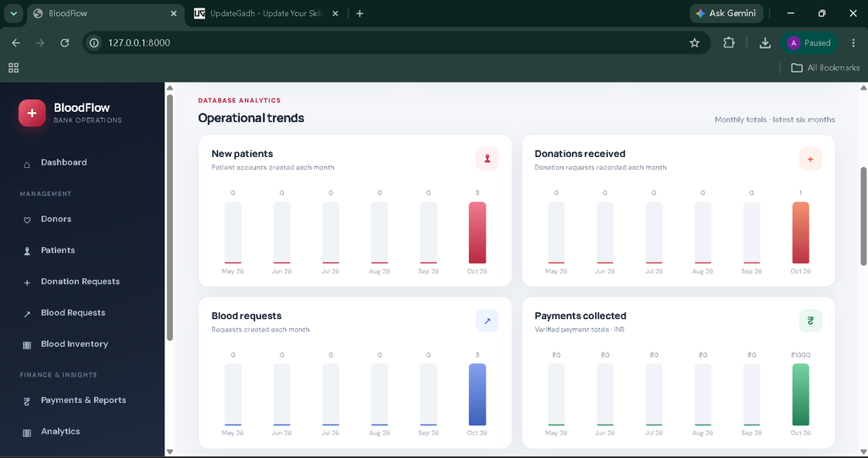Screen dimensions: 868x458
Task: Click the Payments collected card rupee icon
Action: coord(810,321)
